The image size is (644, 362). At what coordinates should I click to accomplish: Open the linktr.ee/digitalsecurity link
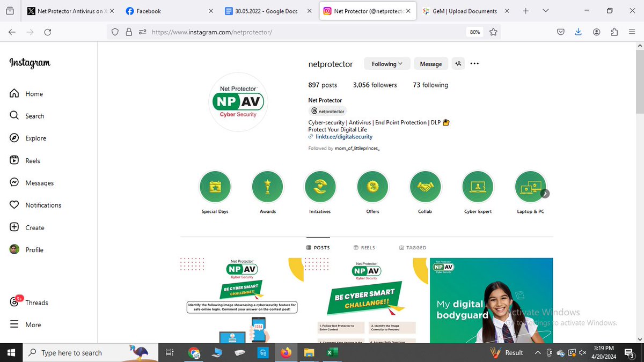tap(343, 136)
